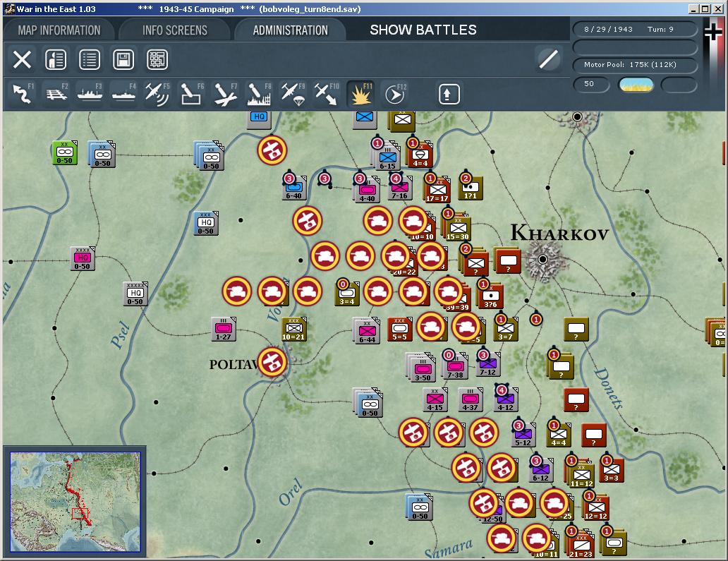
Task: Toggle the F11 show battles explosion icon
Action: (360, 93)
